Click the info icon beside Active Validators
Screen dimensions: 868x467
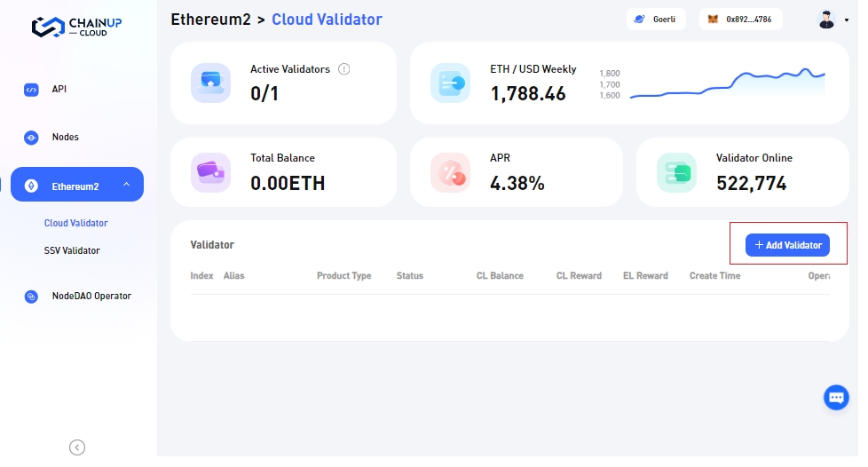click(x=344, y=69)
